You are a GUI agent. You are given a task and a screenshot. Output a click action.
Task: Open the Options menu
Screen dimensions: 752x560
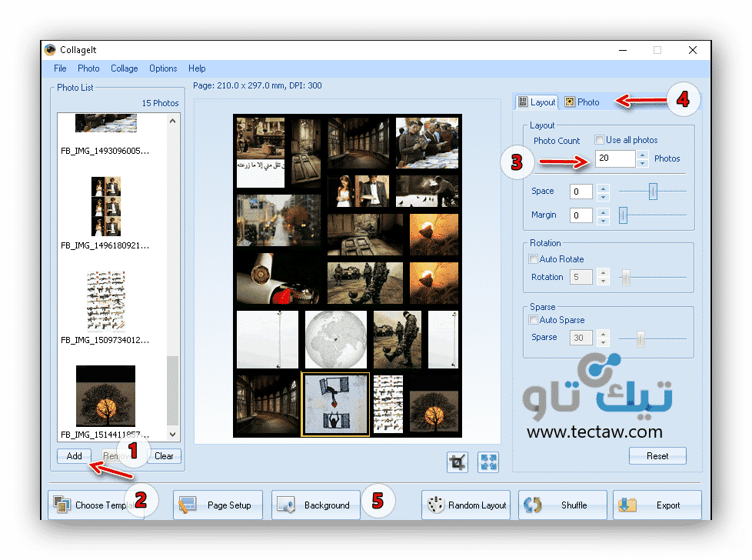click(x=163, y=68)
